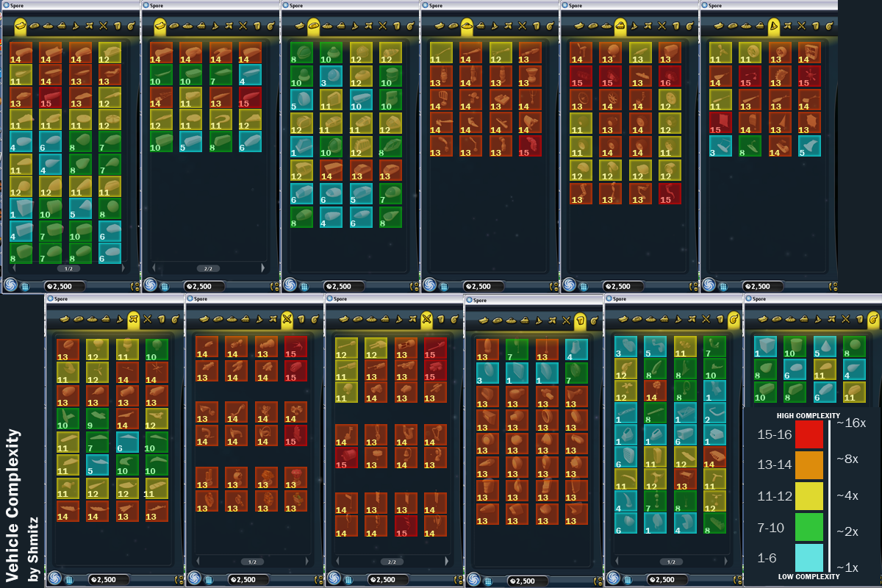Click the HIGH COMPLEXITY legend label
882x588 pixels.
[808, 416]
